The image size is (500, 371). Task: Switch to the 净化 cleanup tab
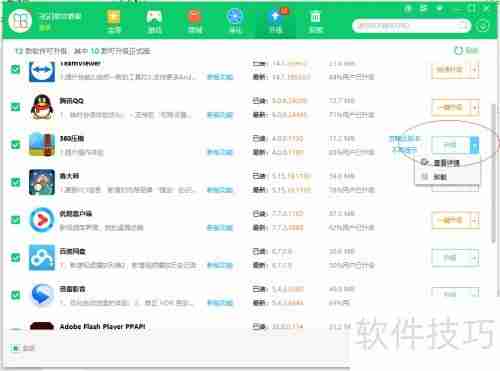point(235,21)
